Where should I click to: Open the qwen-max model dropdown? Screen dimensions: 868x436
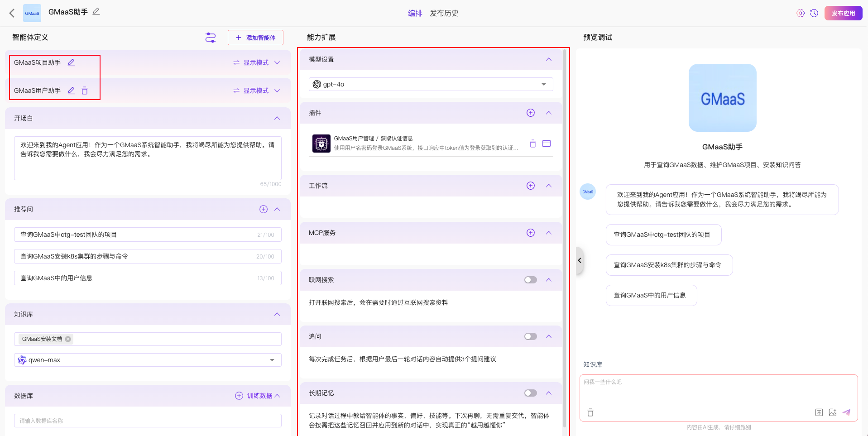coord(148,360)
